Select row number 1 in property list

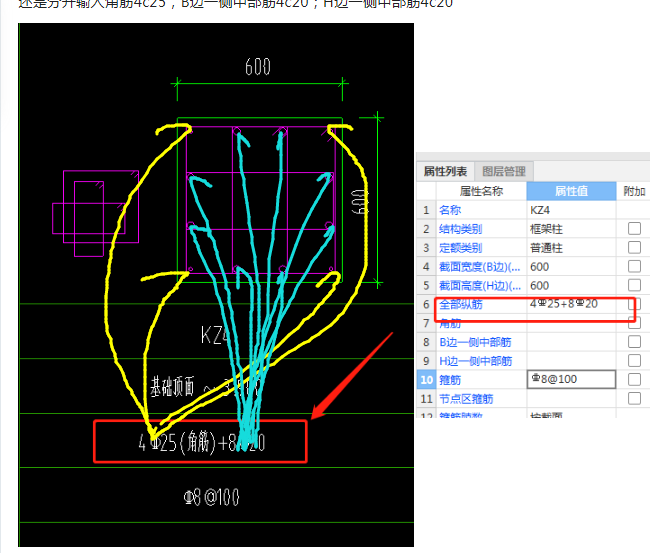[426, 210]
